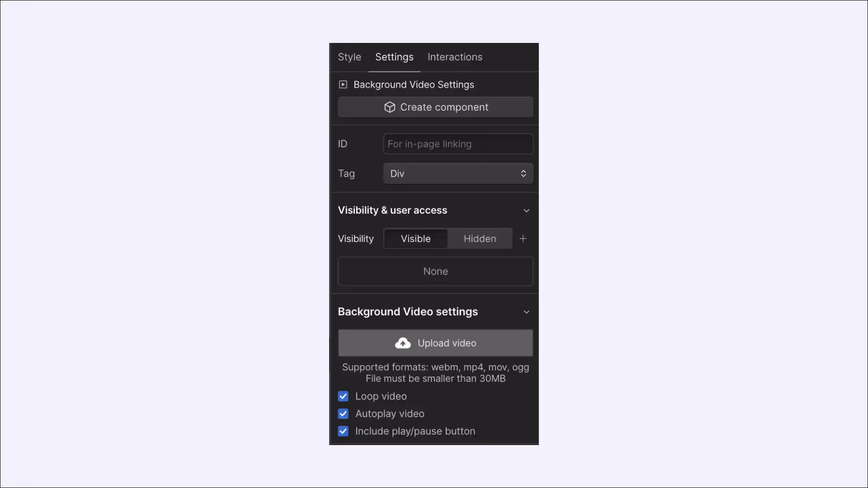Image resolution: width=868 pixels, height=488 pixels.
Task: Disable the Autoplay video checkbox
Action: [343, 414]
